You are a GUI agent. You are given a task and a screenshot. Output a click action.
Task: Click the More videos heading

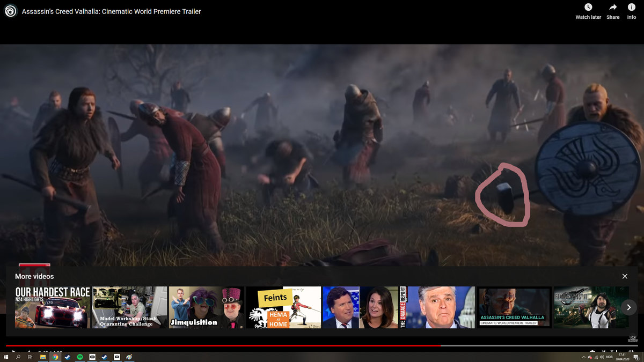[34, 276]
